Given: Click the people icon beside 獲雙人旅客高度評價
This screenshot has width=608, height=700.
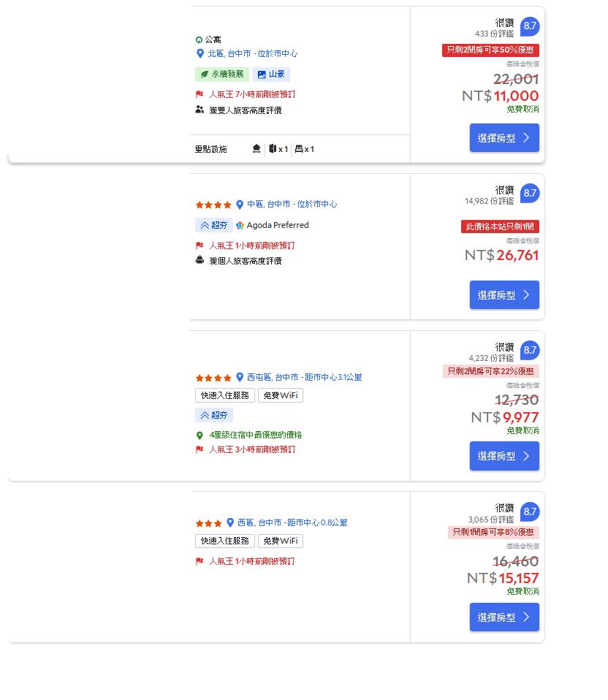Looking at the screenshot, I should (x=199, y=110).
